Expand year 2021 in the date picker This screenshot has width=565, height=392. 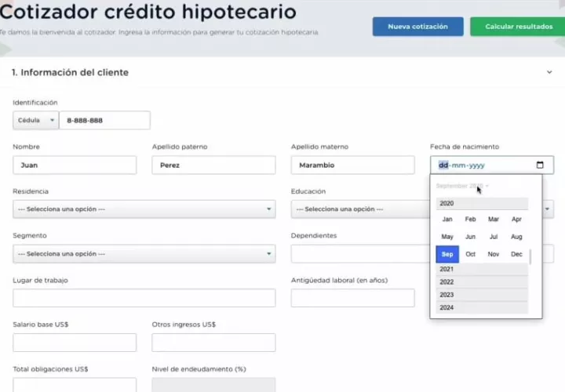coord(482,269)
